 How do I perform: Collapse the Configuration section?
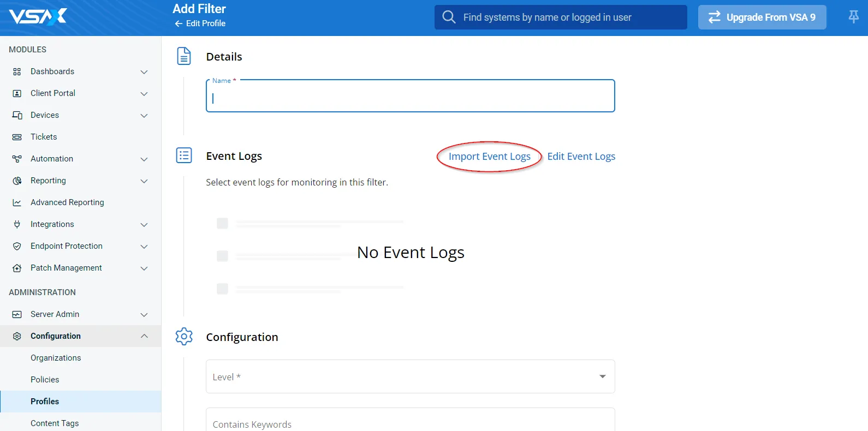tap(144, 336)
